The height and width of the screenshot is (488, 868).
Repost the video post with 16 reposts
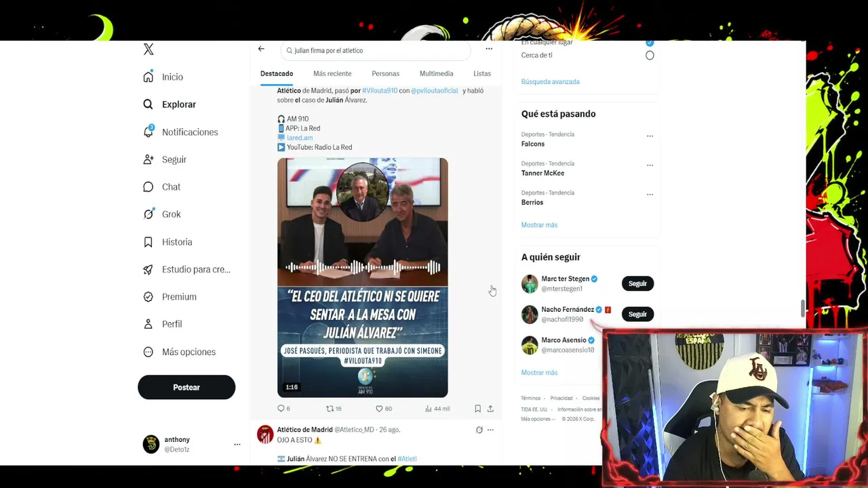point(334,409)
